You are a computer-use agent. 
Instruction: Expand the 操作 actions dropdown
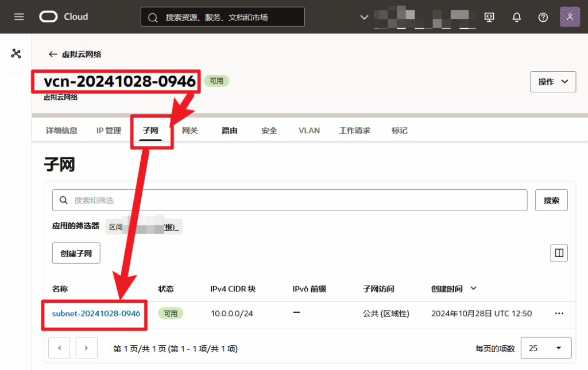click(553, 81)
